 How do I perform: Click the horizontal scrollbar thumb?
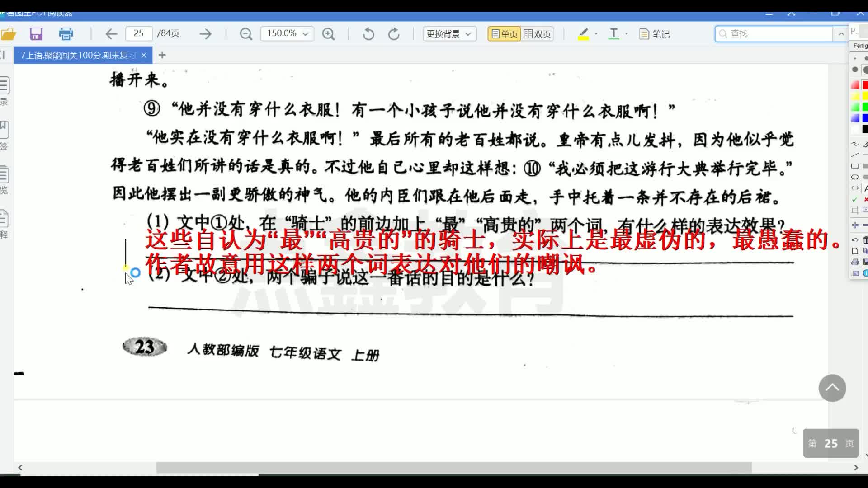coord(454,468)
